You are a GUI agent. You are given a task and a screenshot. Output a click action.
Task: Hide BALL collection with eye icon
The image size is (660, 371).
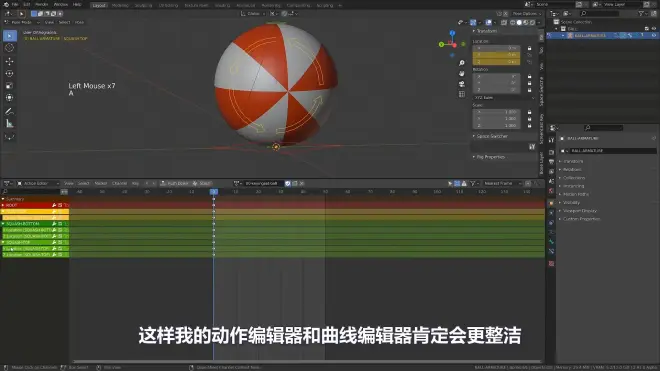click(x=654, y=29)
